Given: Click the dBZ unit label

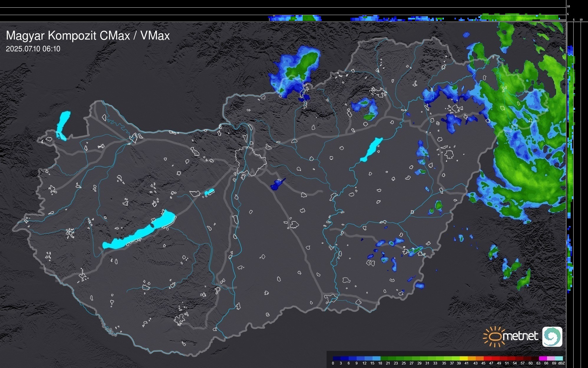Looking at the screenshot, I should [561, 363].
